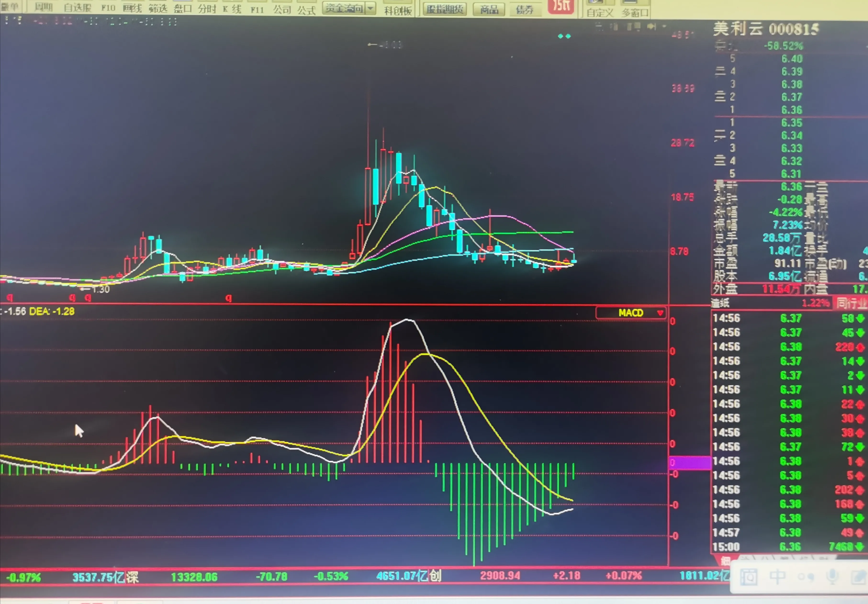The width and height of the screenshot is (868, 604).
Task: Click the 债券 bonds button
Action: [x=525, y=9]
